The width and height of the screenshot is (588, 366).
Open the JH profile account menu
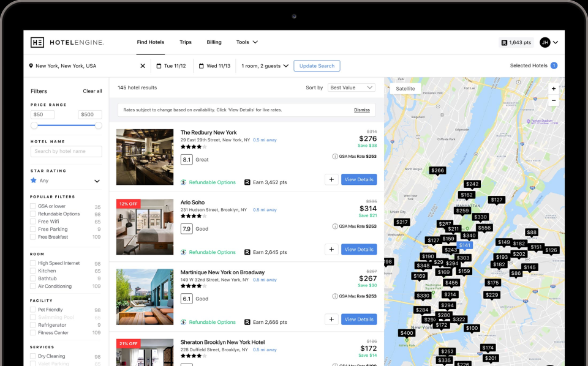click(545, 42)
